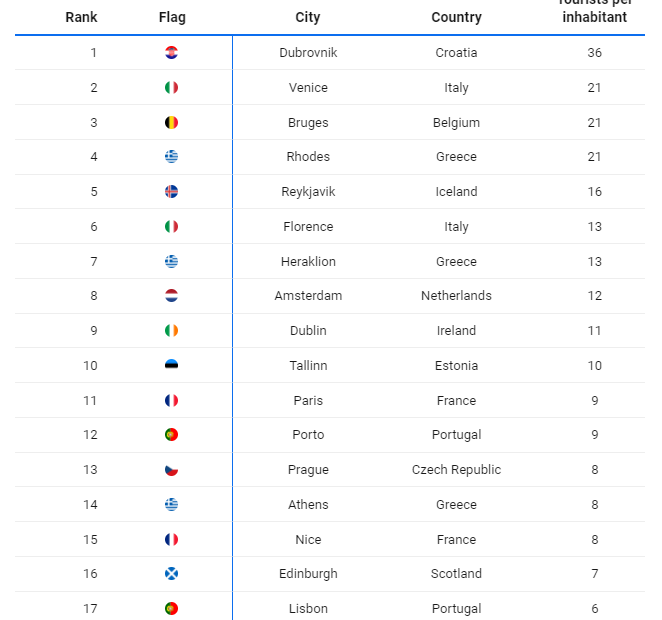
Task: Click the Scotland flag icon beside Edinburgh
Action: (x=172, y=574)
